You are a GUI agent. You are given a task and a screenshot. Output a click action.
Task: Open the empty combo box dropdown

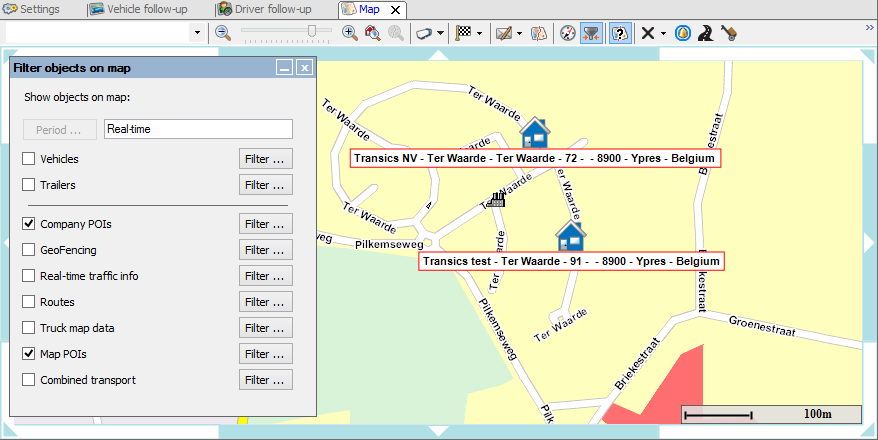tap(197, 33)
